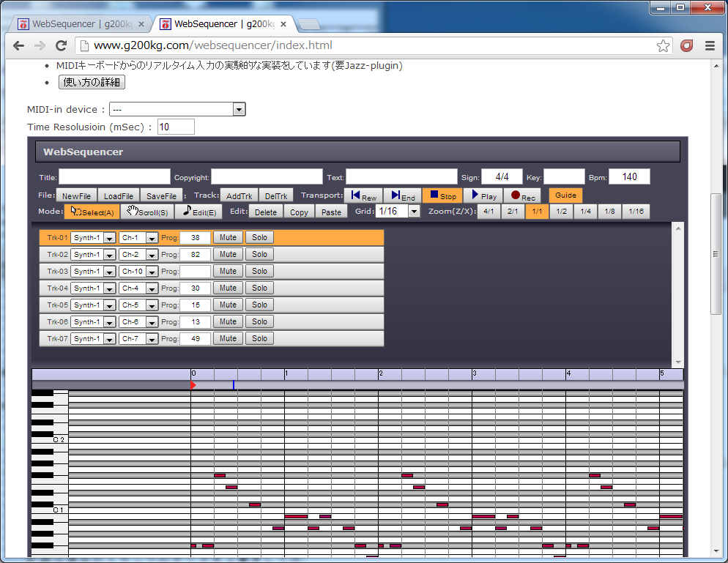This screenshot has width=728, height=563.
Task: Click the page vertical scrollbar thumb
Action: [x=716, y=254]
